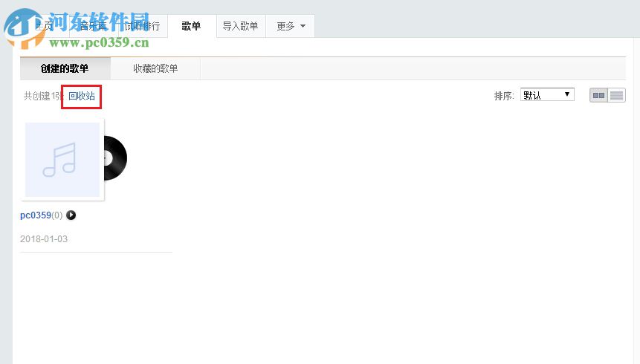Expand the 更多 dropdown menu

(291, 26)
